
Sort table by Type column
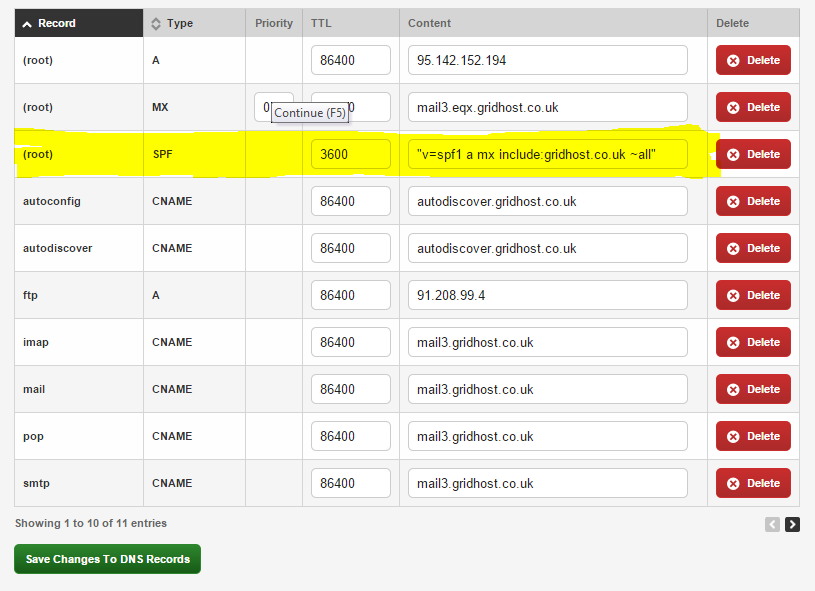click(x=180, y=23)
